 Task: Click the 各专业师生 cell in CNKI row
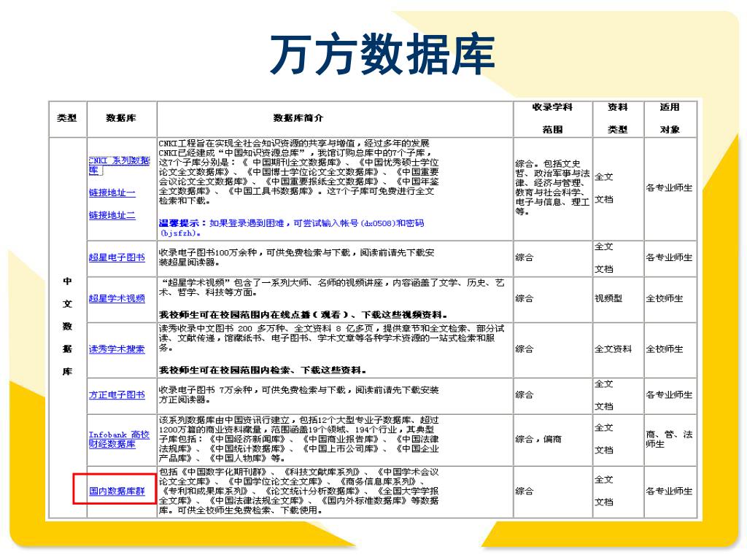[x=670, y=187]
